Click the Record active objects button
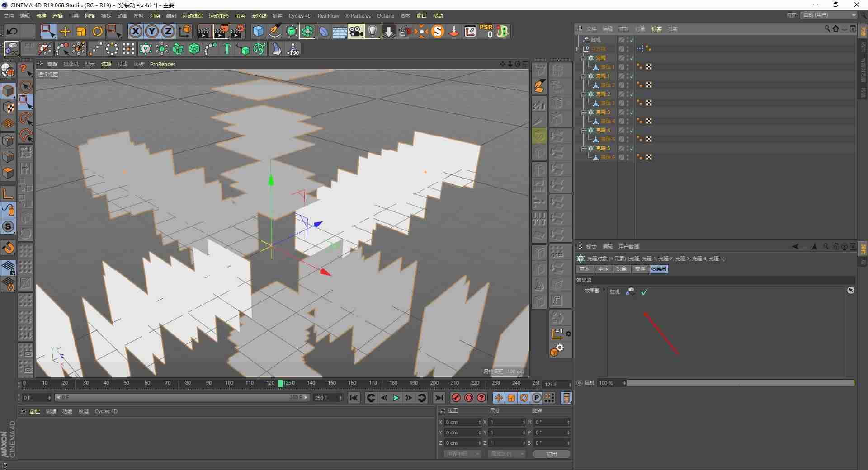 456,398
